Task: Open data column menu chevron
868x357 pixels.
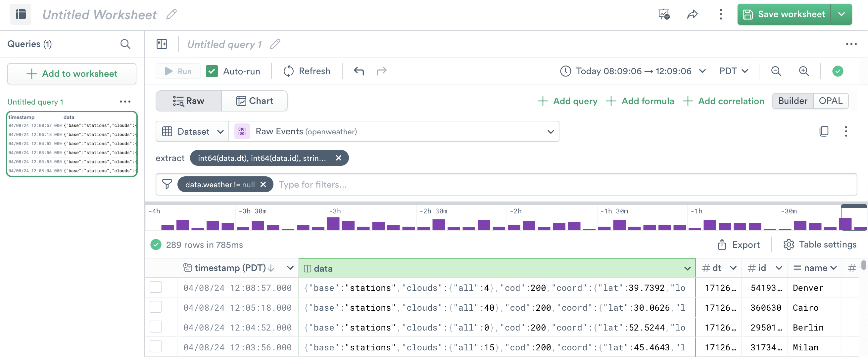Action: (x=687, y=268)
